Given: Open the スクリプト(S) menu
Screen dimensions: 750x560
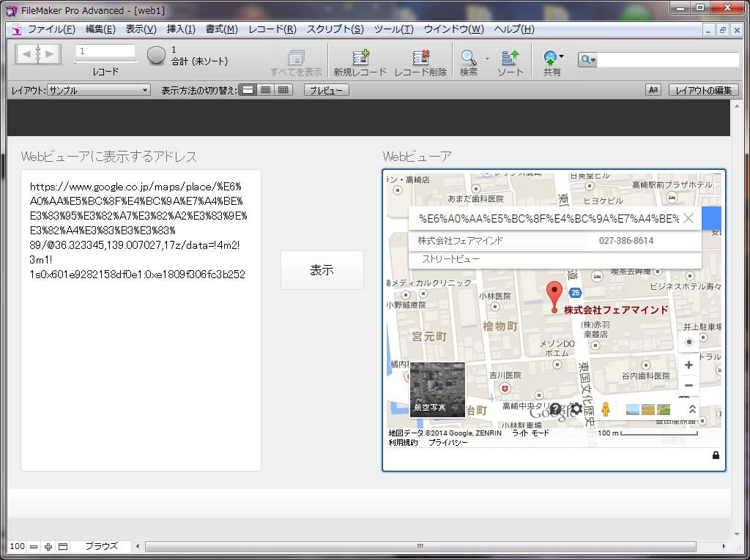Looking at the screenshot, I should point(335,29).
